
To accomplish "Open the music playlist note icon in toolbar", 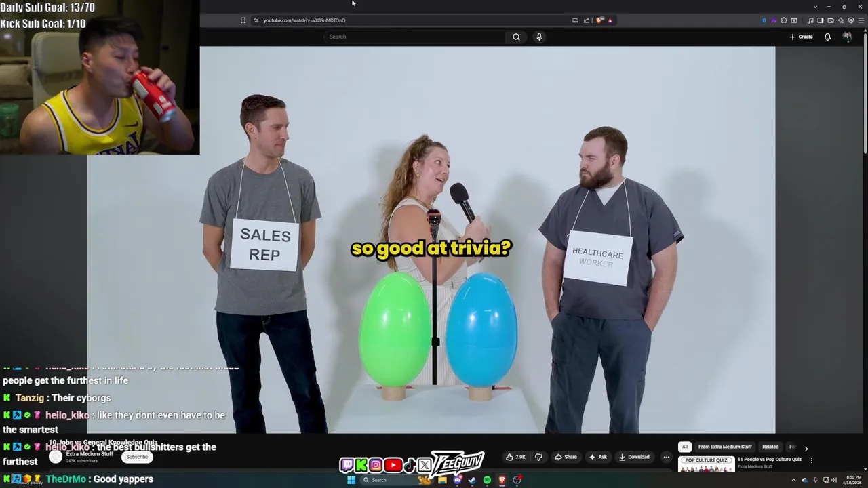I will pyautogui.click(x=810, y=20).
